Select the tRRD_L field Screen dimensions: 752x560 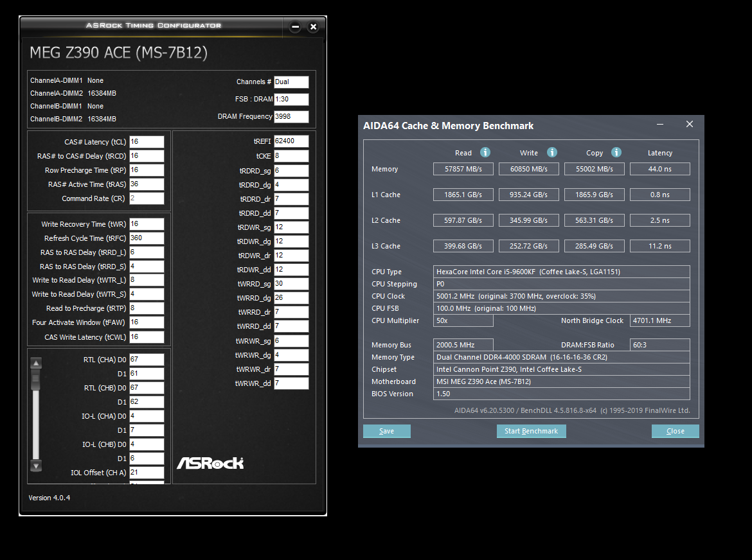[147, 252]
